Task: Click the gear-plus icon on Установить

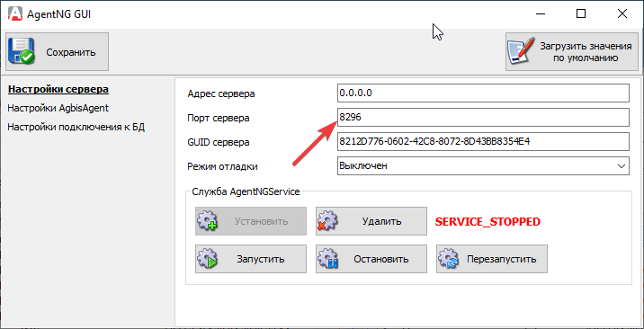Action: (x=207, y=221)
